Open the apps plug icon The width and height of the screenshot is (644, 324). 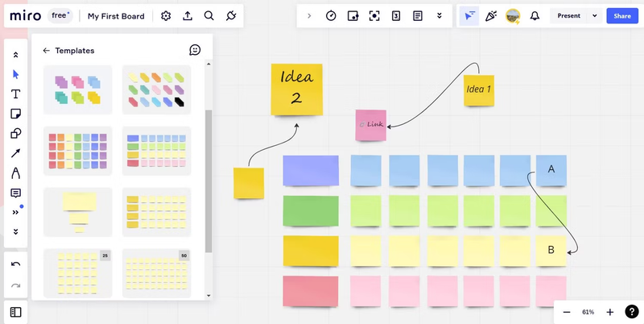pos(231,16)
